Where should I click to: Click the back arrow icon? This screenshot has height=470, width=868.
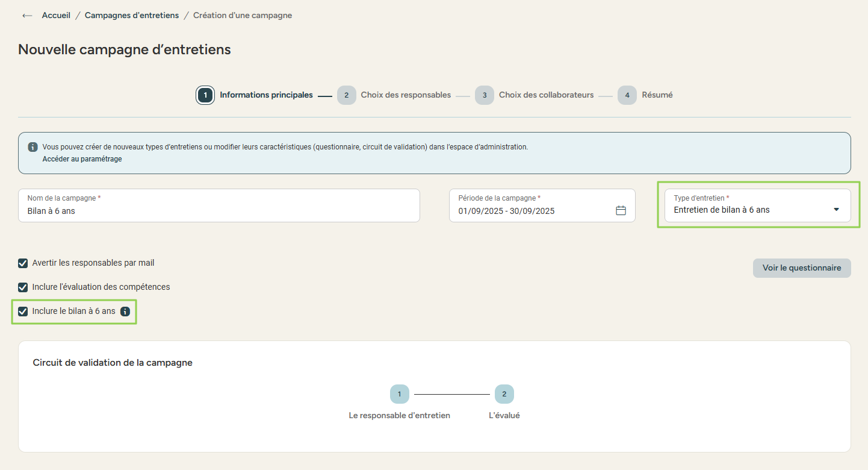pos(27,16)
